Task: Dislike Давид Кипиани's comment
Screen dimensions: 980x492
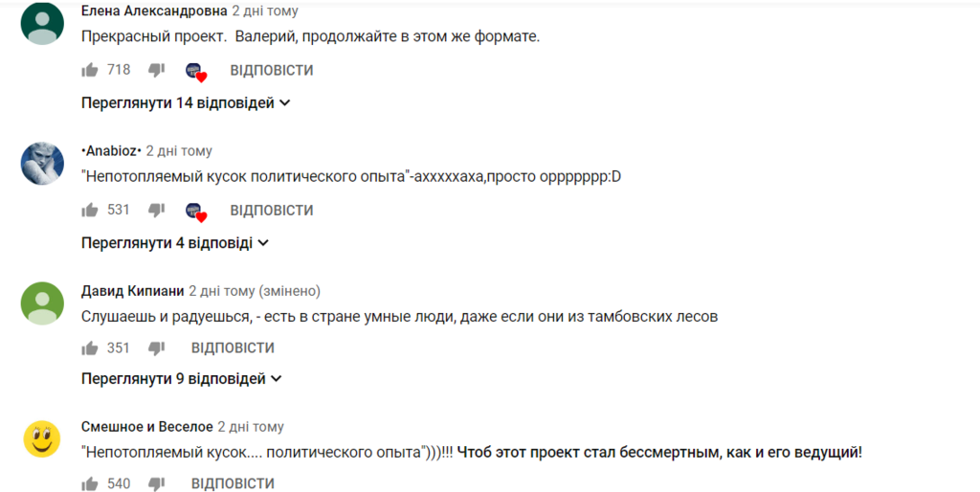Action: [x=157, y=347]
